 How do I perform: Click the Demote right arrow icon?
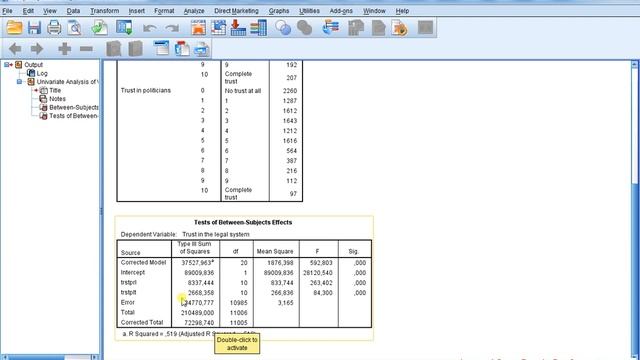(37, 49)
